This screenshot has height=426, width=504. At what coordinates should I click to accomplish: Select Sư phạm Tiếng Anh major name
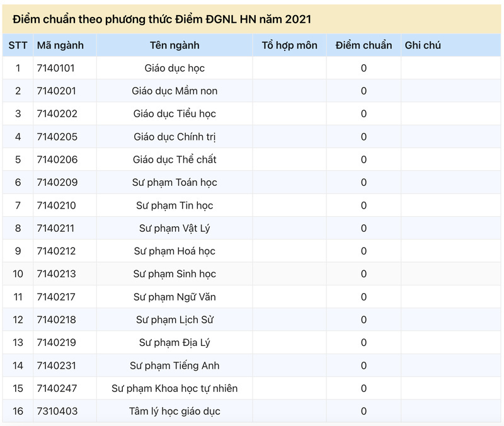tap(175, 366)
